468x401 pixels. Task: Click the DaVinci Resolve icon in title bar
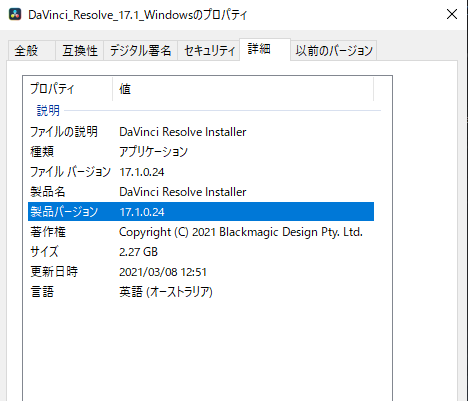(15, 14)
